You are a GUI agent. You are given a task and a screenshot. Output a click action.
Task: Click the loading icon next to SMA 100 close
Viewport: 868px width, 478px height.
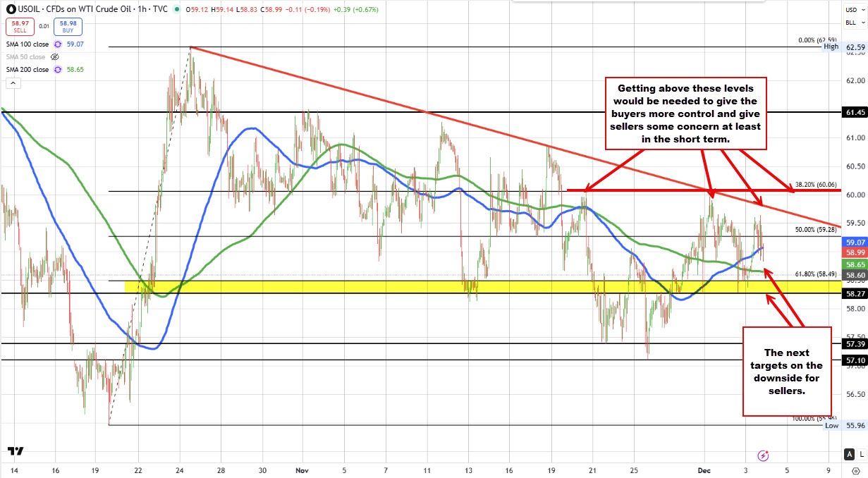[57, 44]
